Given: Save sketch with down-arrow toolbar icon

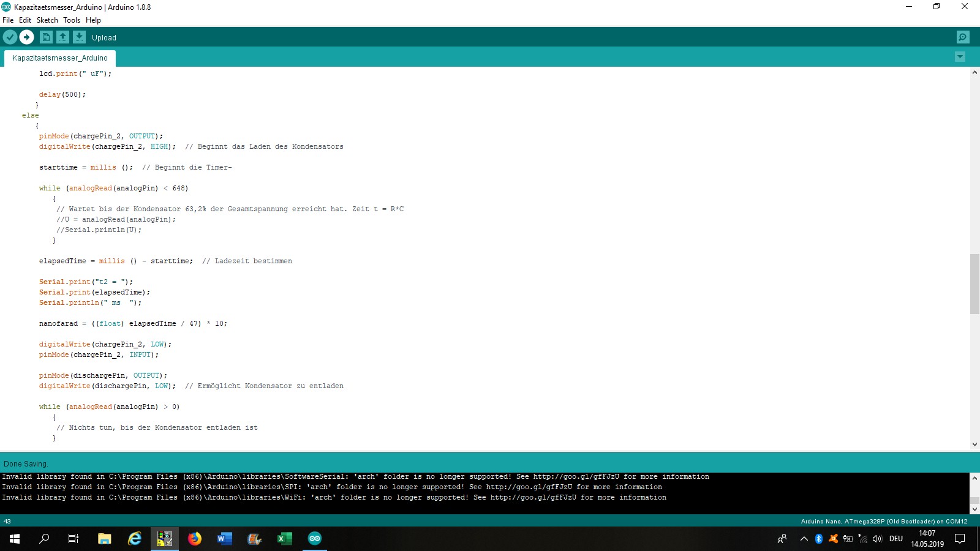Looking at the screenshot, I should pos(79,37).
